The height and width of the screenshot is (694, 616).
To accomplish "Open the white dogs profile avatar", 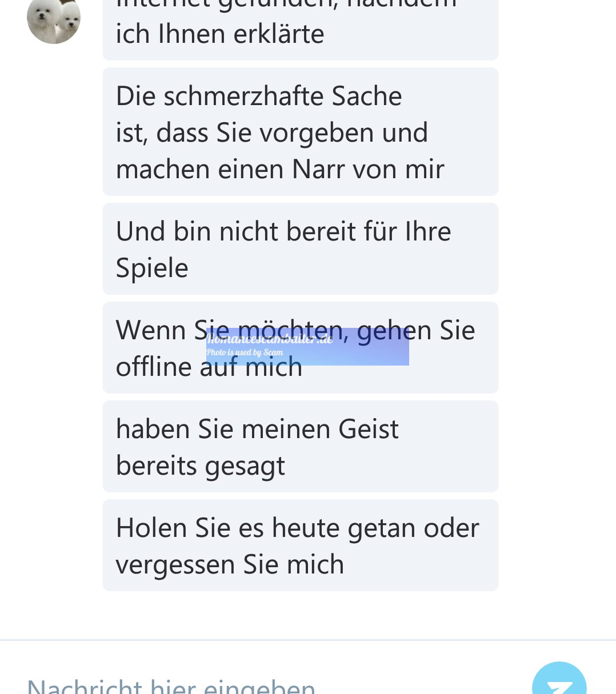I will pyautogui.click(x=54, y=20).
